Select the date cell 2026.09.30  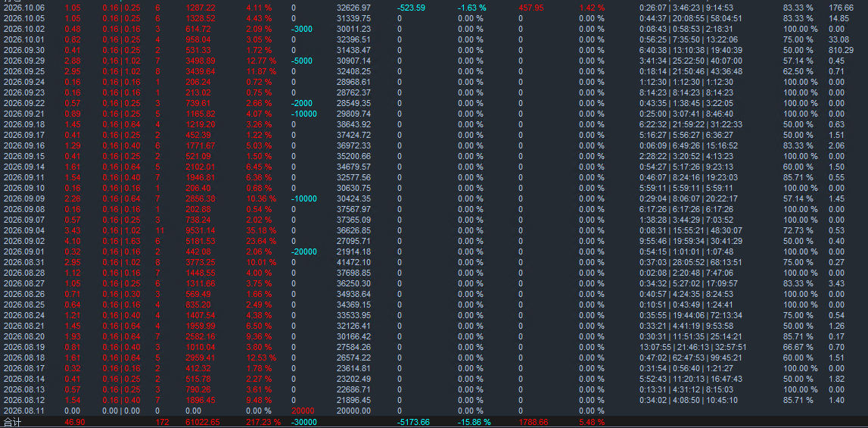point(24,50)
